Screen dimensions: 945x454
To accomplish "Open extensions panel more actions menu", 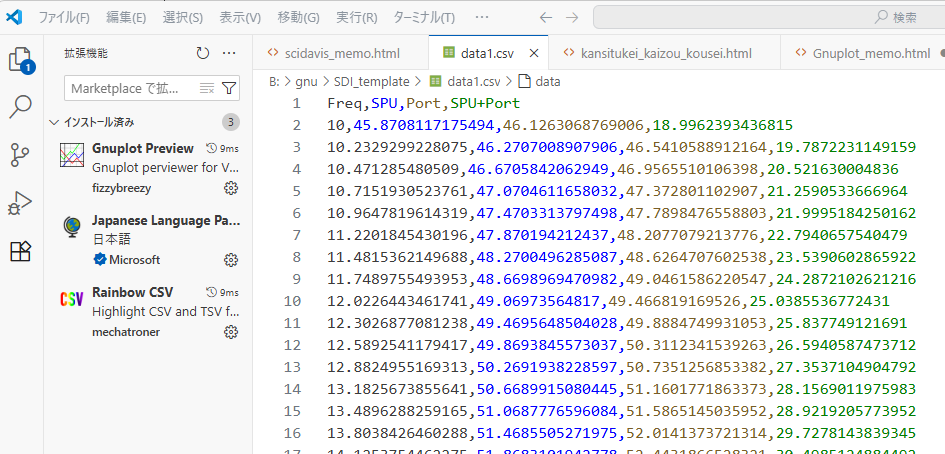I will pyautogui.click(x=229, y=54).
